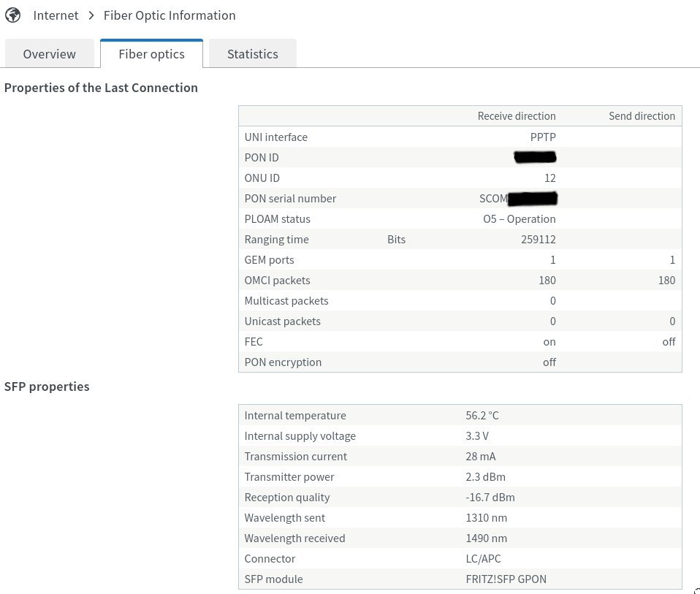Switch to the Overview tab
The height and width of the screenshot is (594, 700).
(49, 54)
